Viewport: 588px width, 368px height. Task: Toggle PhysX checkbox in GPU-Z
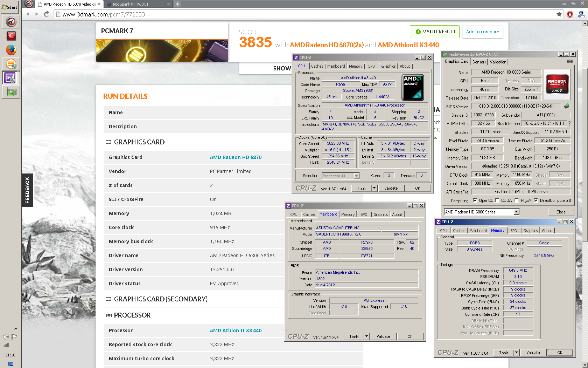pyautogui.click(x=517, y=200)
